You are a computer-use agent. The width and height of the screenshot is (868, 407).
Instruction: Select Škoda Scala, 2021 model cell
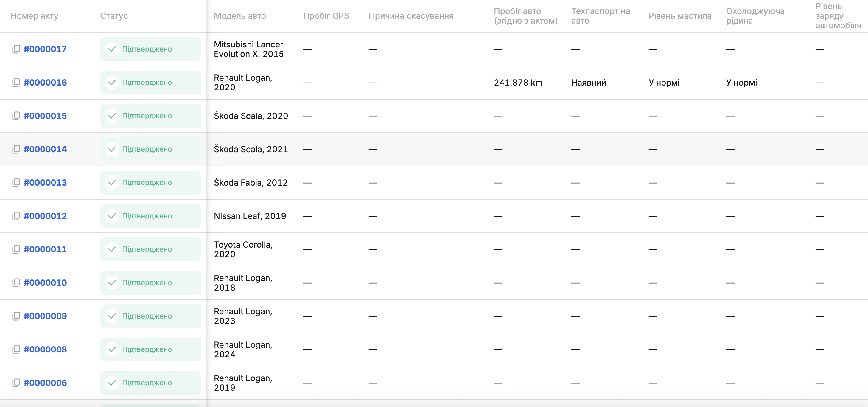click(x=251, y=149)
